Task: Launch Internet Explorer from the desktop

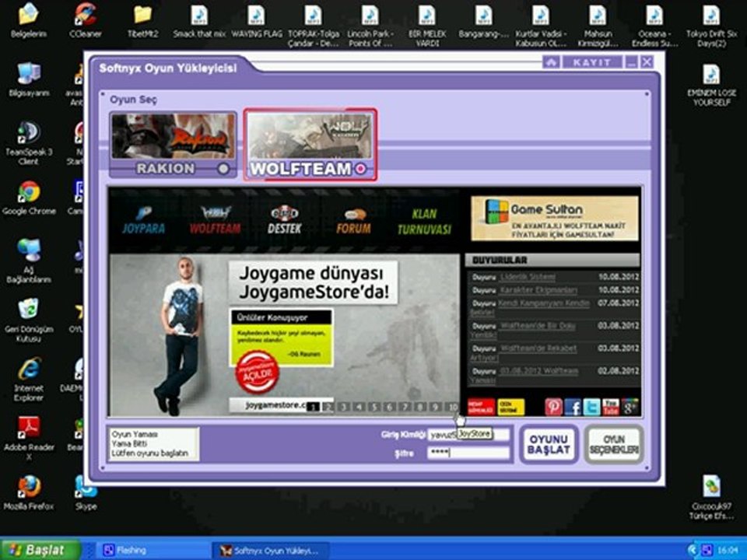Action: pyautogui.click(x=29, y=380)
